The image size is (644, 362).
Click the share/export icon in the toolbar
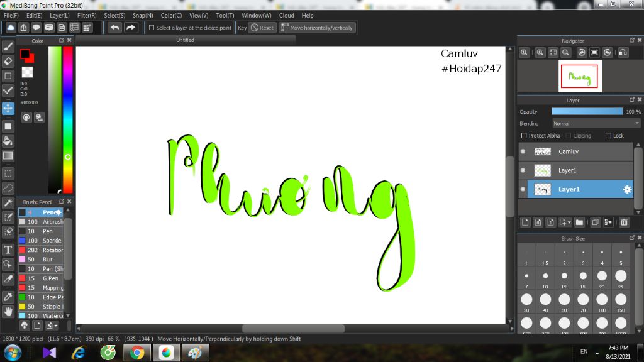coord(23,28)
